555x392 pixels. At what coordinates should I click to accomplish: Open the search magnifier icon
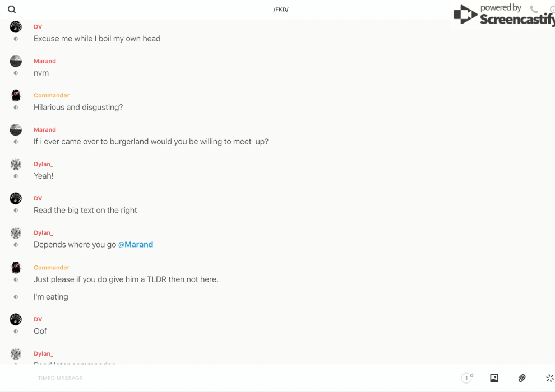pos(12,10)
